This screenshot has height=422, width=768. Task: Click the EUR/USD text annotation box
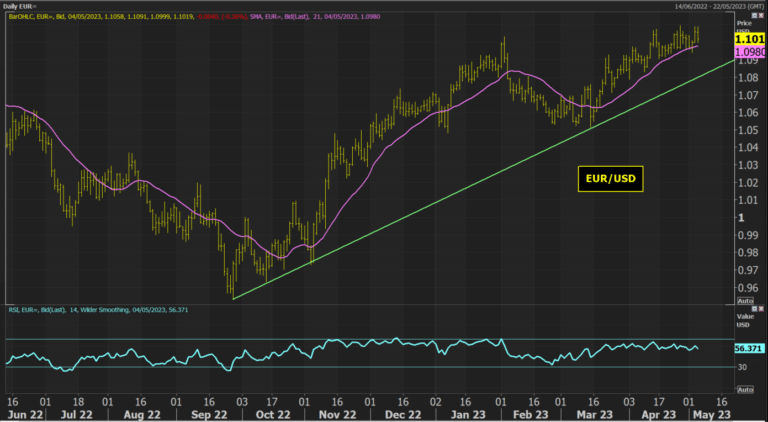coord(610,179)
